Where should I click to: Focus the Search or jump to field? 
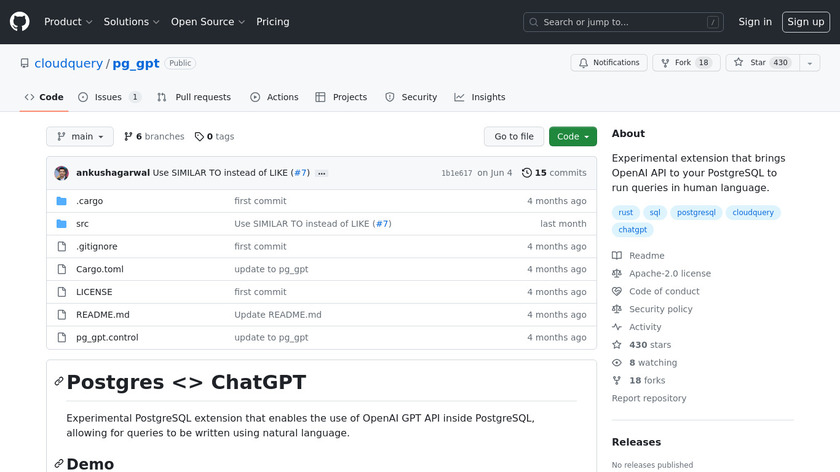(623, 22)
